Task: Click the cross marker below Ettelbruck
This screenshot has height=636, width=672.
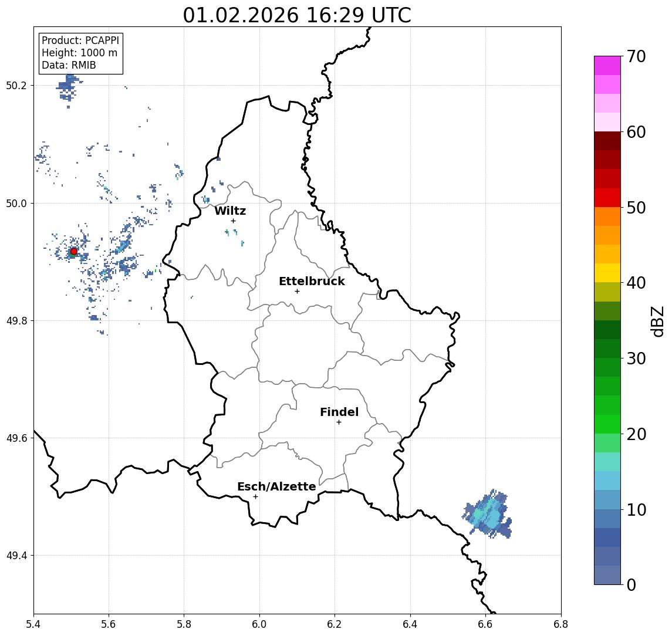Action: coord(297,291)
